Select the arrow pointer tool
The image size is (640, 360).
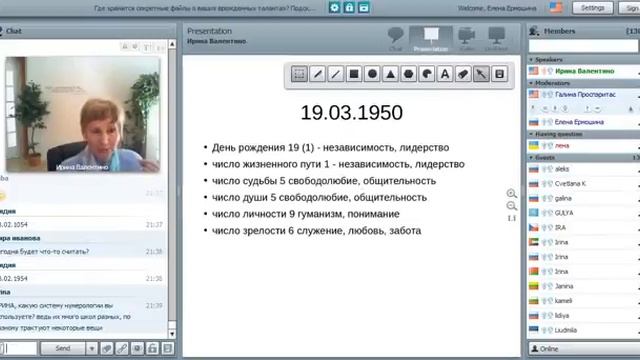click(481, 74)
